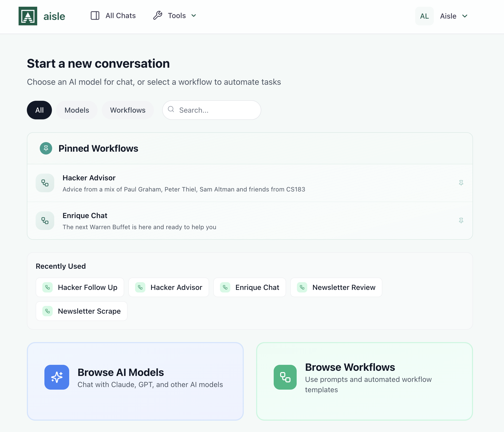Click the aisle logo icon

28,16
